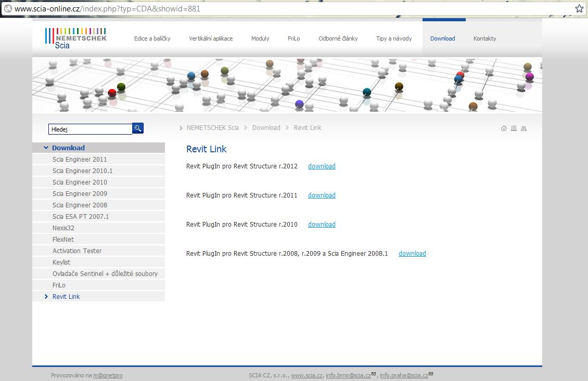Screen dimensions: 588x381
Task: Click the magnifier search button
Action: coord(138,128)
